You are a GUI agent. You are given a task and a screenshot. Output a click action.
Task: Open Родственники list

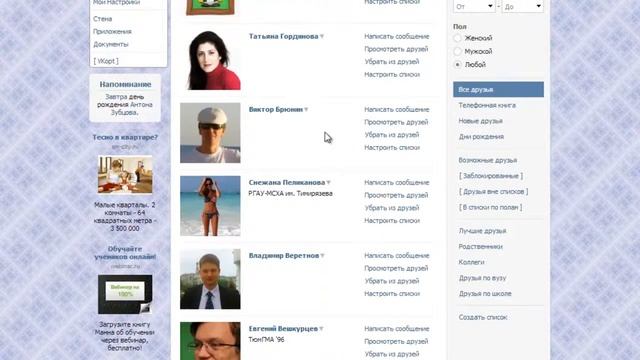coord(480,247)
